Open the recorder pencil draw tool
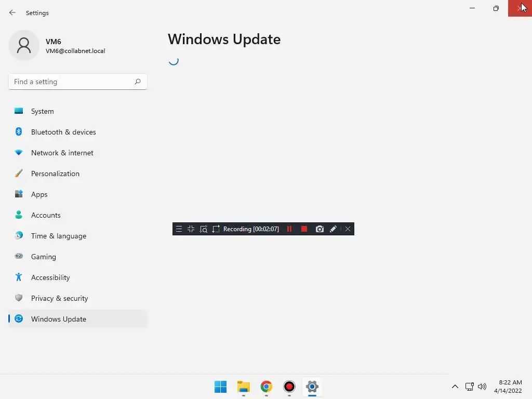 333,229
